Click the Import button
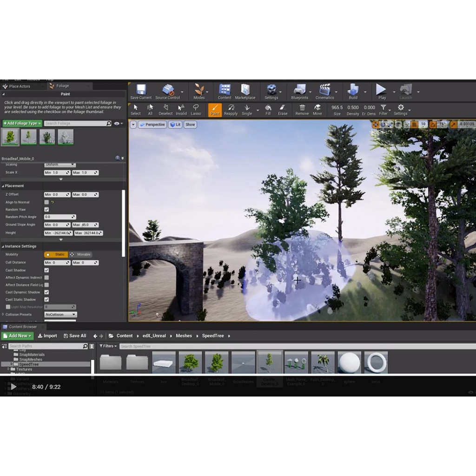 (x=47, y=336)
